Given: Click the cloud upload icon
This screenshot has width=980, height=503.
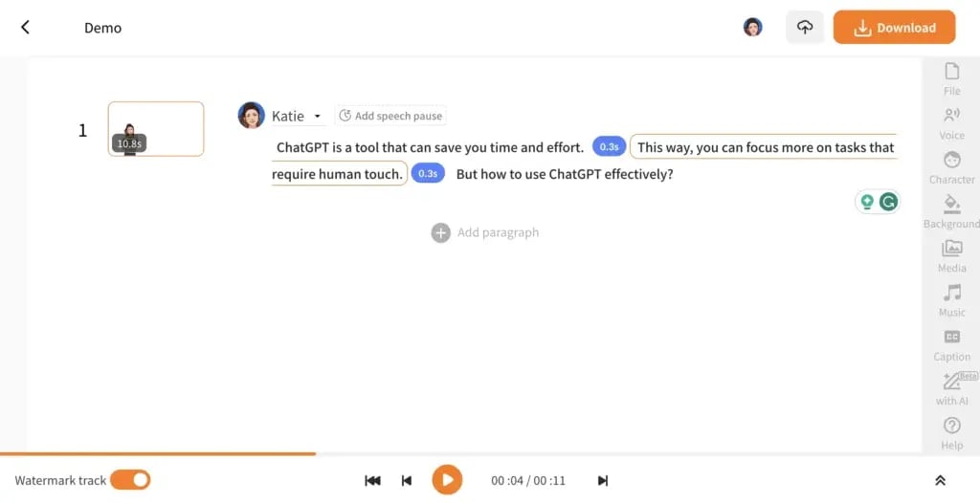Looking at the screenshot, I should 805,28.
